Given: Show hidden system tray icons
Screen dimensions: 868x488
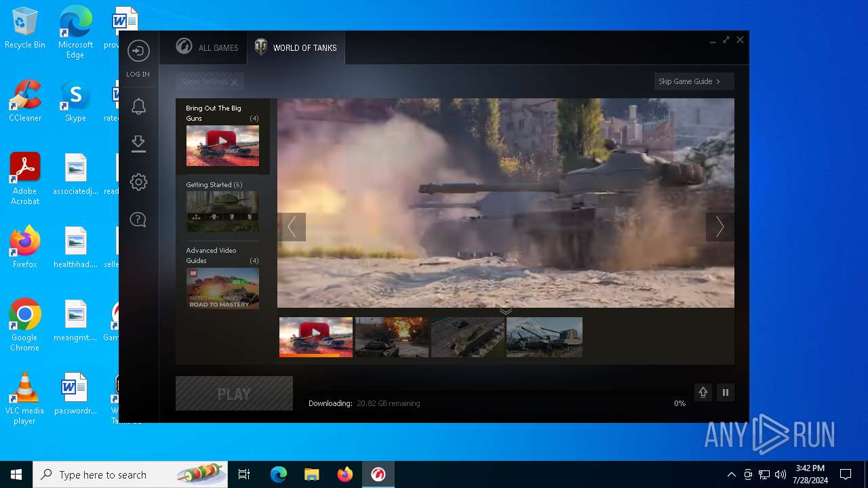Looking at the screenshot, I should 731,474.
